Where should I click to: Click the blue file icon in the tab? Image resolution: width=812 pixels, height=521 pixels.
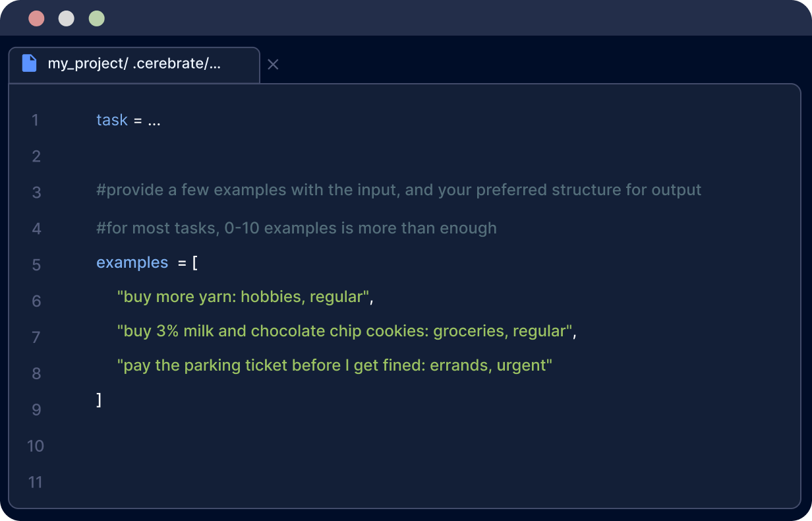pos(29,63)
